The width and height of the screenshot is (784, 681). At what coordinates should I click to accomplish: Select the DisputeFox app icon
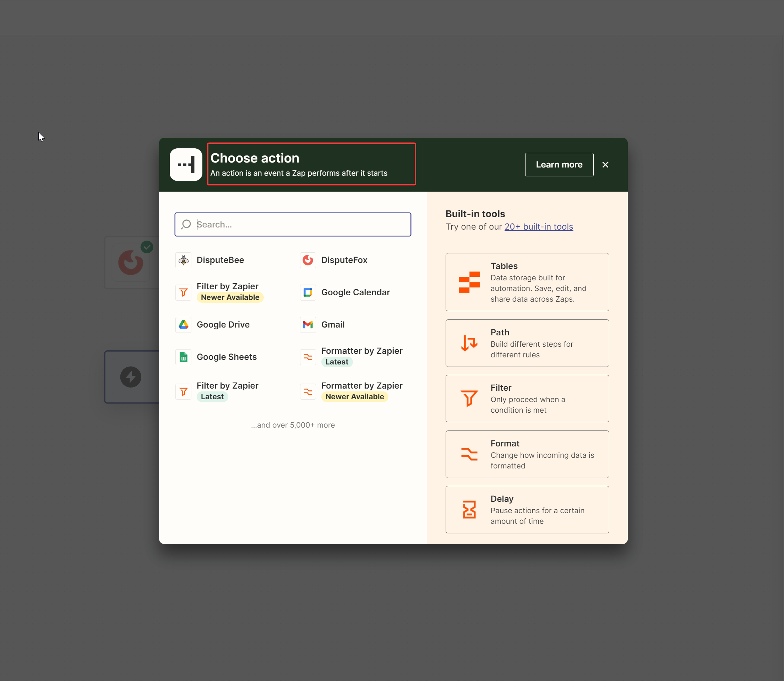pos(307,260)
